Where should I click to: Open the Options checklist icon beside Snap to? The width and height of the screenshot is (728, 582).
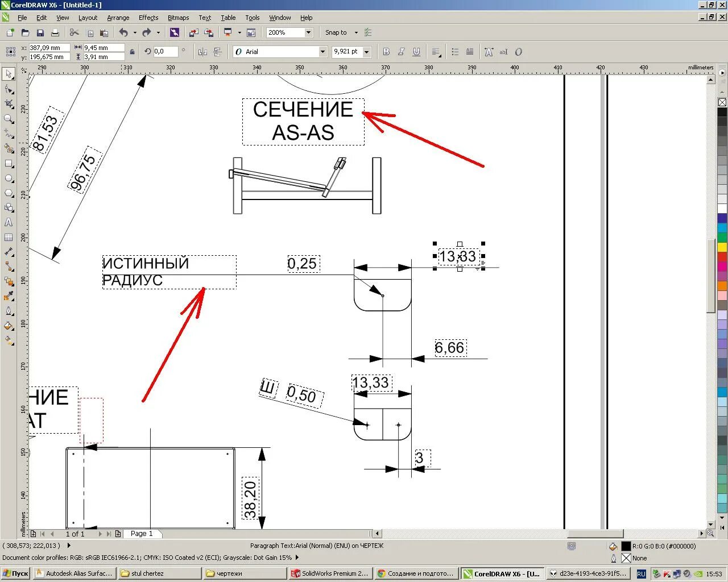tap(369, 33)
